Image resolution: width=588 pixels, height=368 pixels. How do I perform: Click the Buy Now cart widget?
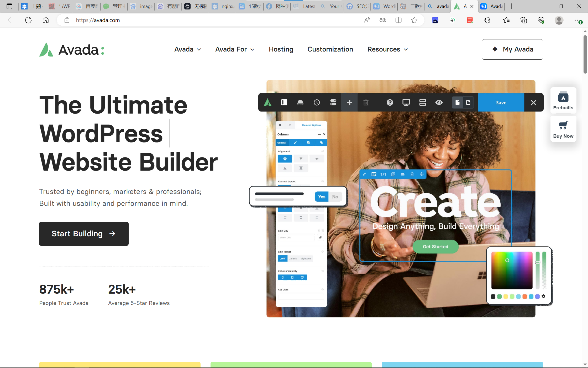tap(563, 129)
